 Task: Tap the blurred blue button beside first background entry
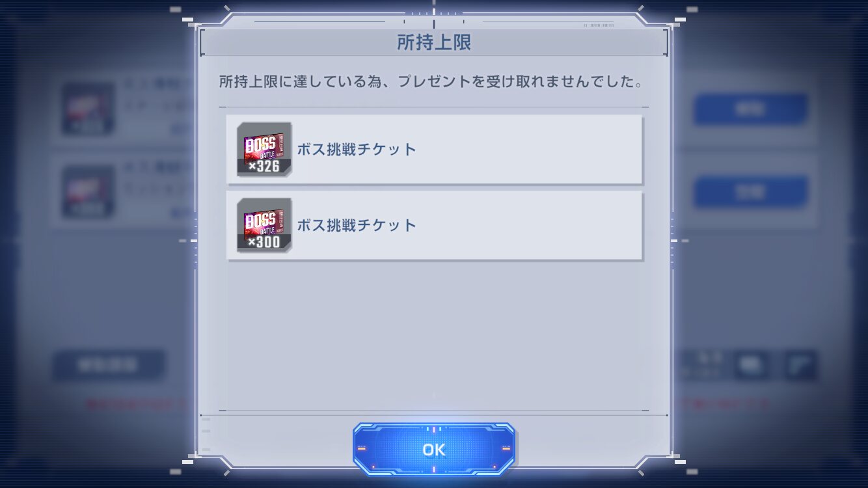tap(751, 109)
